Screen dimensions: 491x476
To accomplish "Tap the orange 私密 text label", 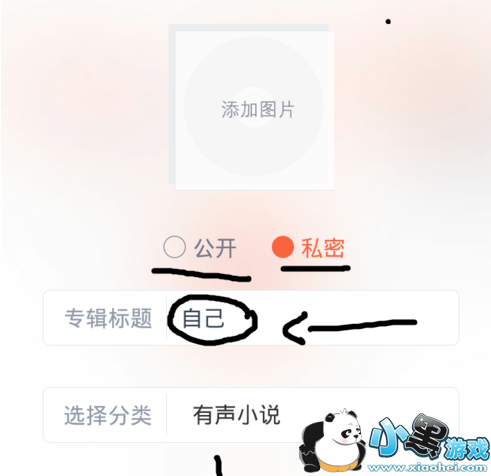I will point(323,248).
